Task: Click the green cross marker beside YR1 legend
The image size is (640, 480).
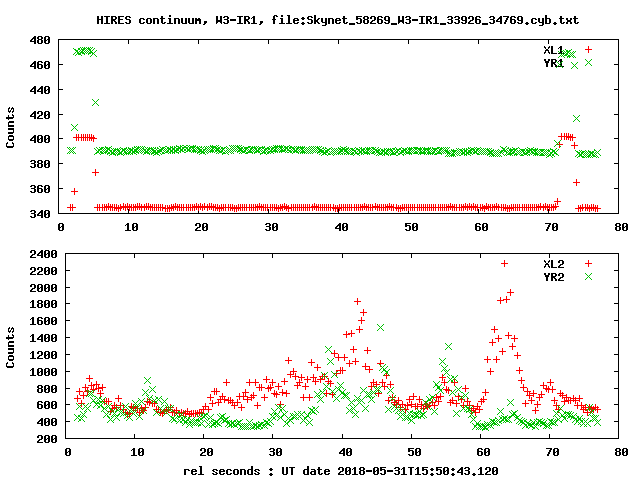Action: click(588, 62)
